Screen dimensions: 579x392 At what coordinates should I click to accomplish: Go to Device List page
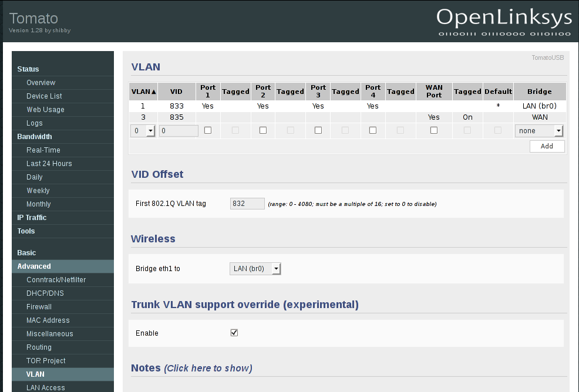(44, 96)
